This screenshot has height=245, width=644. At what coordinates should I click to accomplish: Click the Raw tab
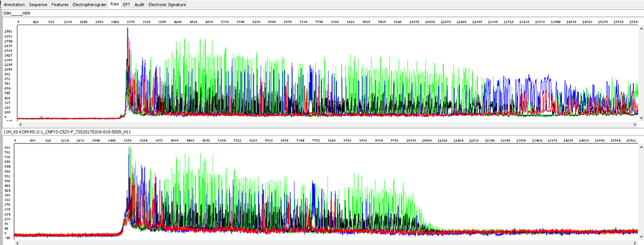(114, 4)
